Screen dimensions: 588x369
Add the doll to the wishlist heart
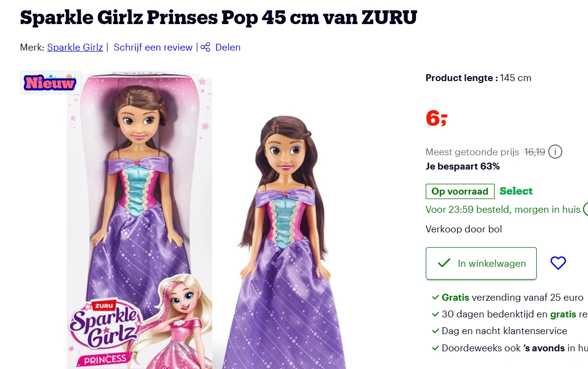point(558,263)
